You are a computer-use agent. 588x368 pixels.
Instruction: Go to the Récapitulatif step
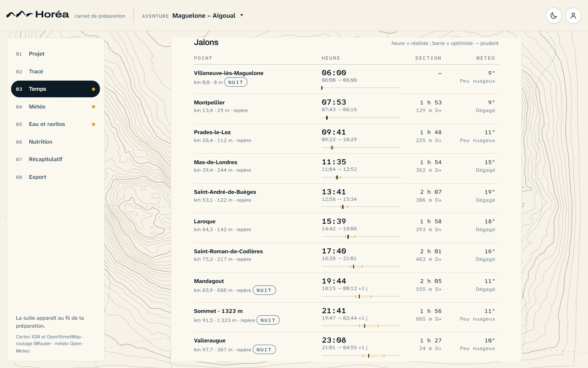(56, 159)
